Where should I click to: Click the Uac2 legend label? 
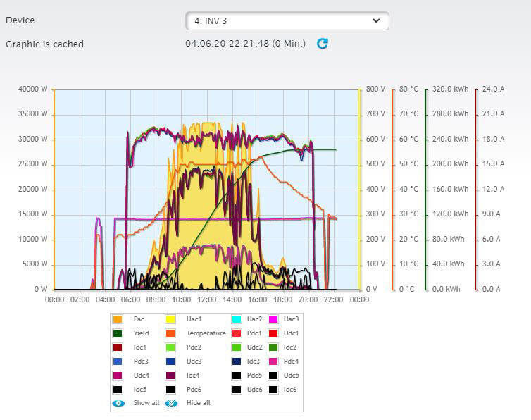pos(255,319)
